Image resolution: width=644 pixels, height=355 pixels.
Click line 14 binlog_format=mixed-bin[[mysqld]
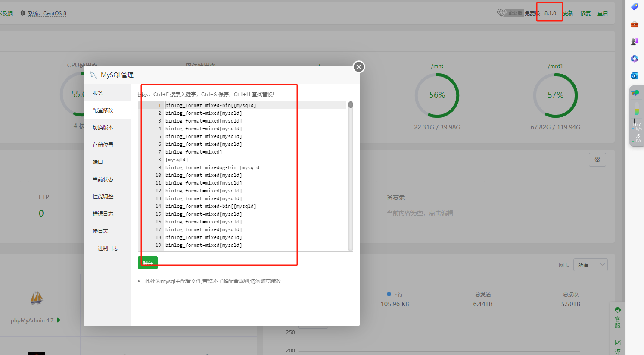pos(211,206)
